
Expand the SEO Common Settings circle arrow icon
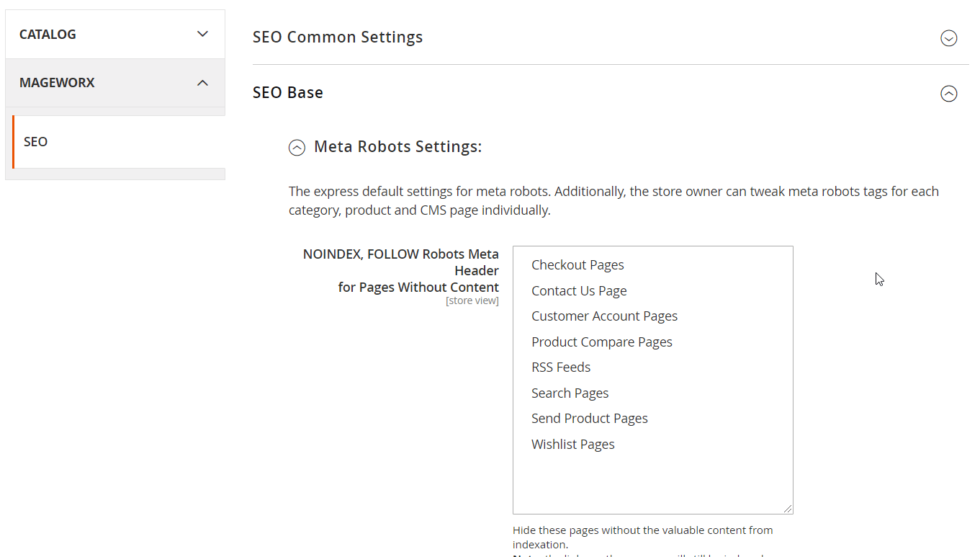click(948, 38)
